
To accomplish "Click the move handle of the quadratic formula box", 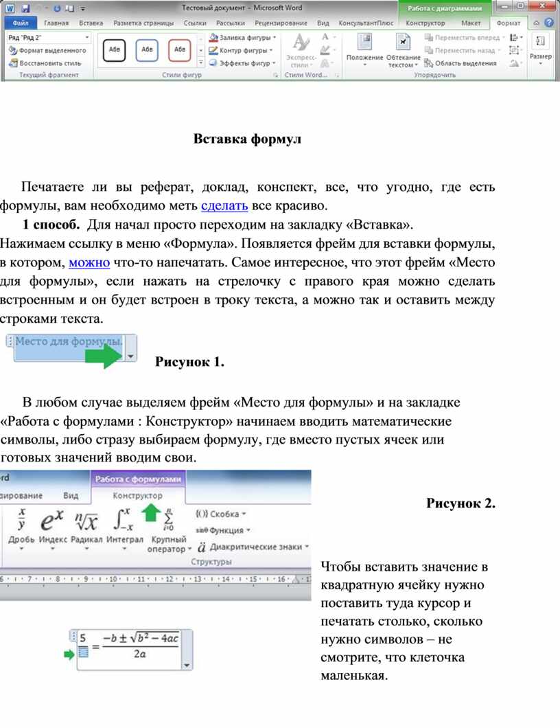I will [x=73, y=635].
